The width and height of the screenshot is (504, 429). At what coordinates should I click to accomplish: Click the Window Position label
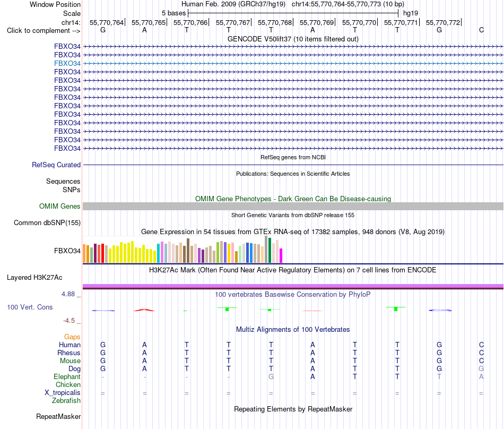[55, 4]
